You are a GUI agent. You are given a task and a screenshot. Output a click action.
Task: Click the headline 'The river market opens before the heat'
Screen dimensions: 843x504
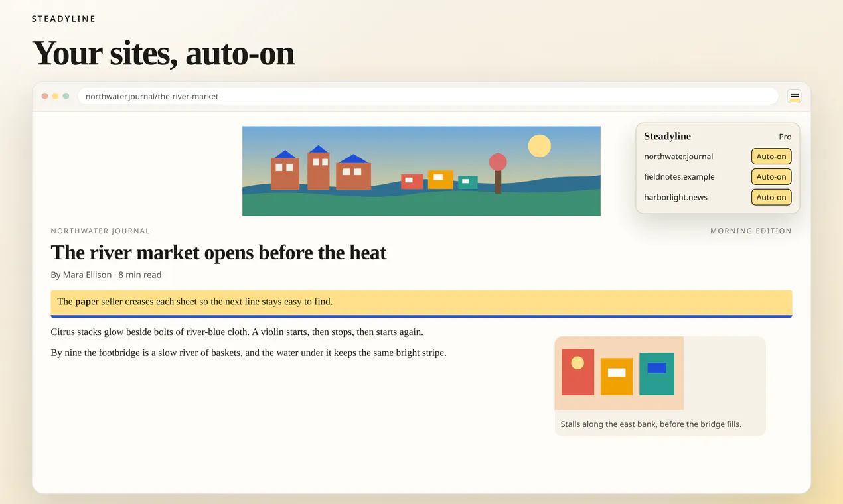click(x=218, y=253)
